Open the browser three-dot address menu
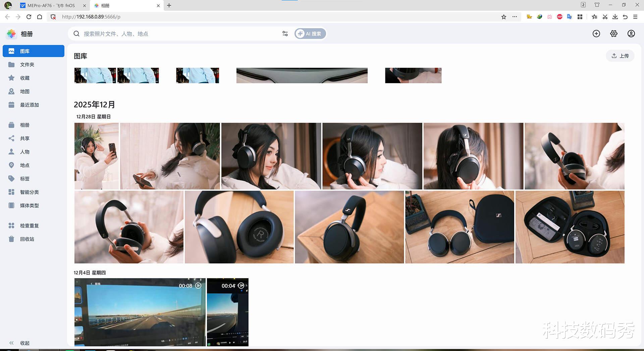Screen dimensions: 644x351 515,17
